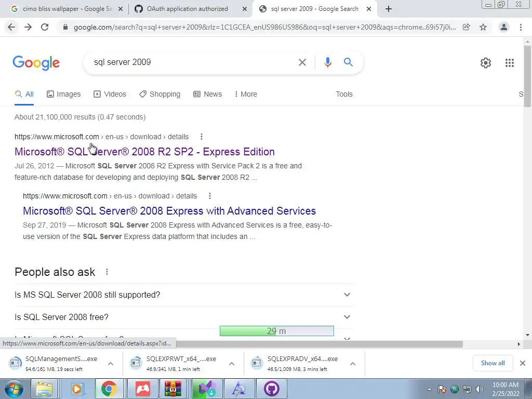This screenshot has width=532, height=399.
Task: Switch to Videos results
Action: click(110, 95)
